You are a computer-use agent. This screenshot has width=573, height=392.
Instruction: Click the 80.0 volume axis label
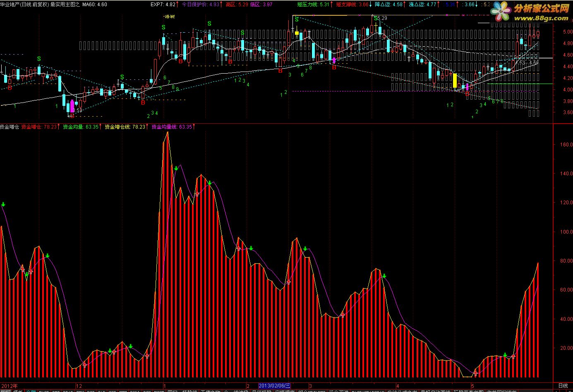click(567, 261)
